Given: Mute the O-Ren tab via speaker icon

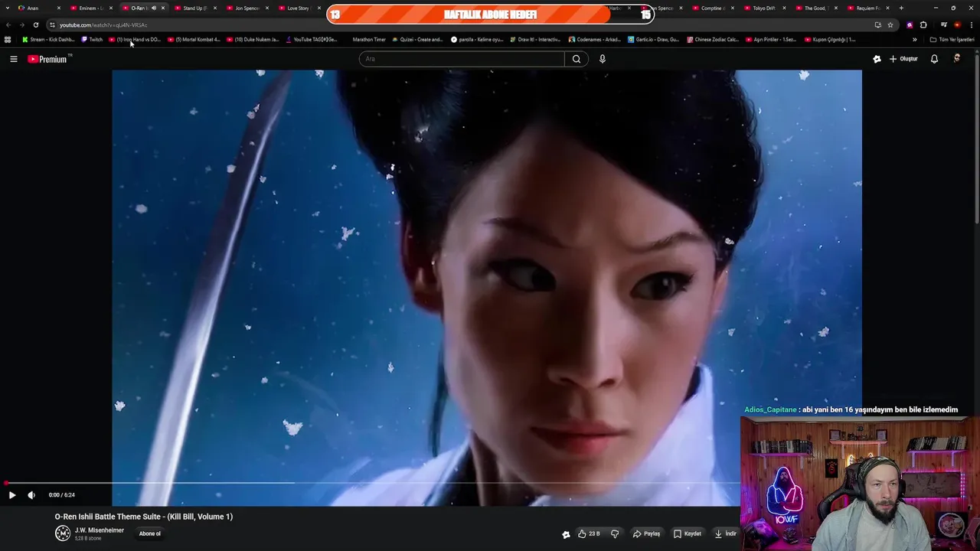Looking at the screenshot, I should pos(153,8).
